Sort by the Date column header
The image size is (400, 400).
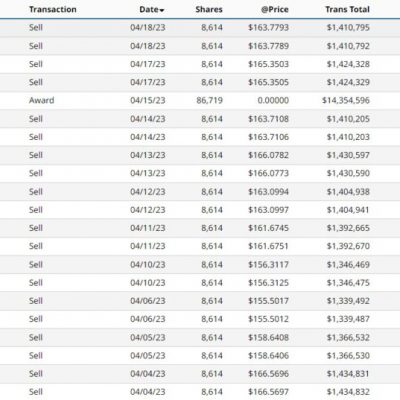tap(149, 9)
